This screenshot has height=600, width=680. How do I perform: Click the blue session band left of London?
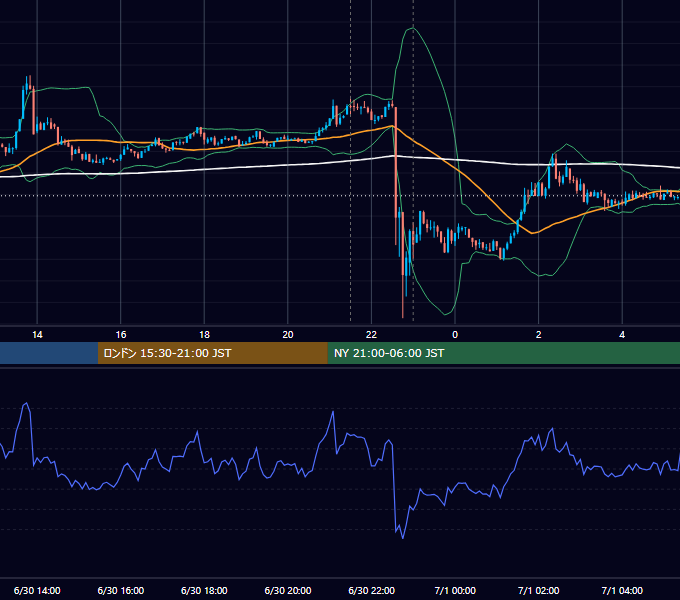coord(49,353)
